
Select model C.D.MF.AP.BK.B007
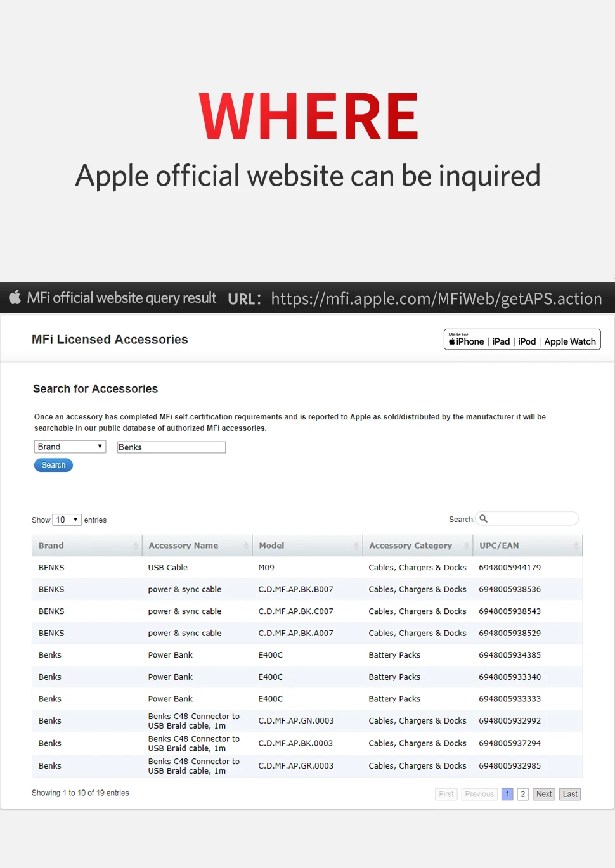[x=296, y=589]
